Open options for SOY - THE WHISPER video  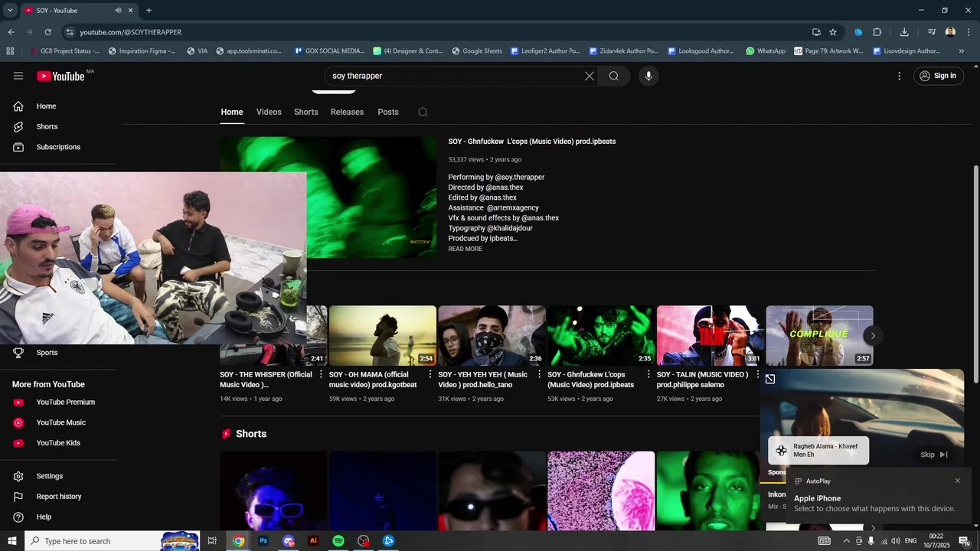321,375
